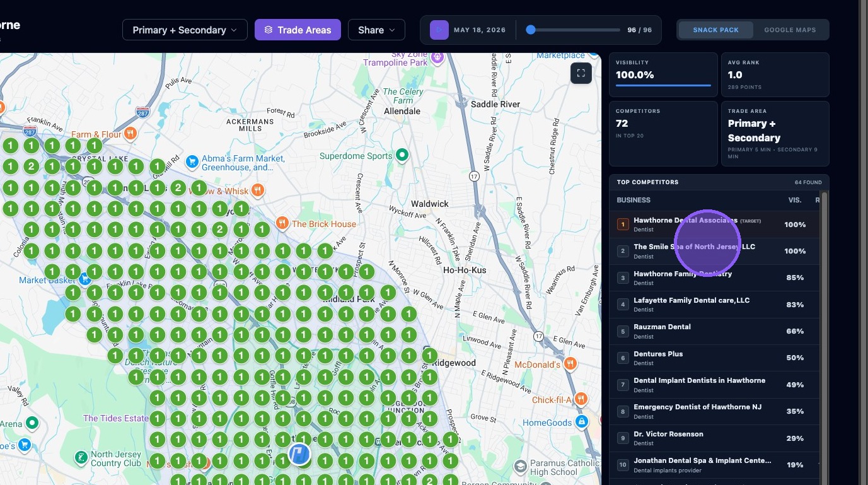Click the Visibility 100.0% stat card
Viewport: 868px width, 485px height.
pos(663,74)
